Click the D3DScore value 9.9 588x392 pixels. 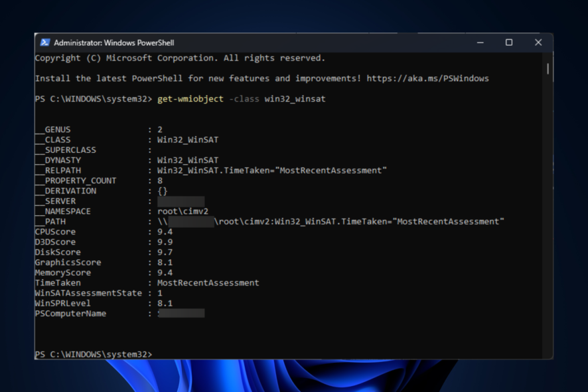tap(165, 242)
